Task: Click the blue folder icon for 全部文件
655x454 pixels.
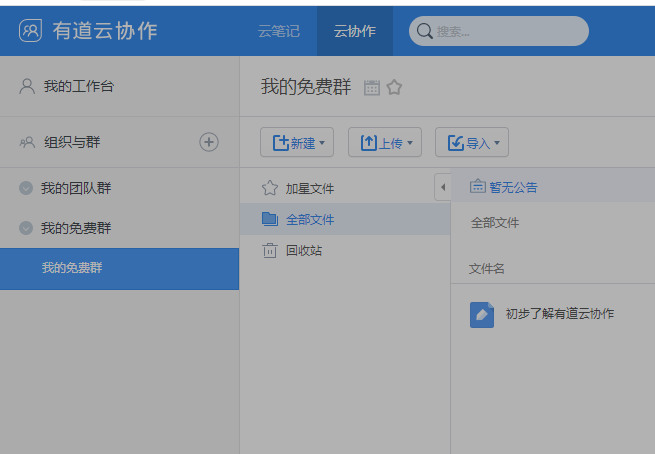Action: 270,219
